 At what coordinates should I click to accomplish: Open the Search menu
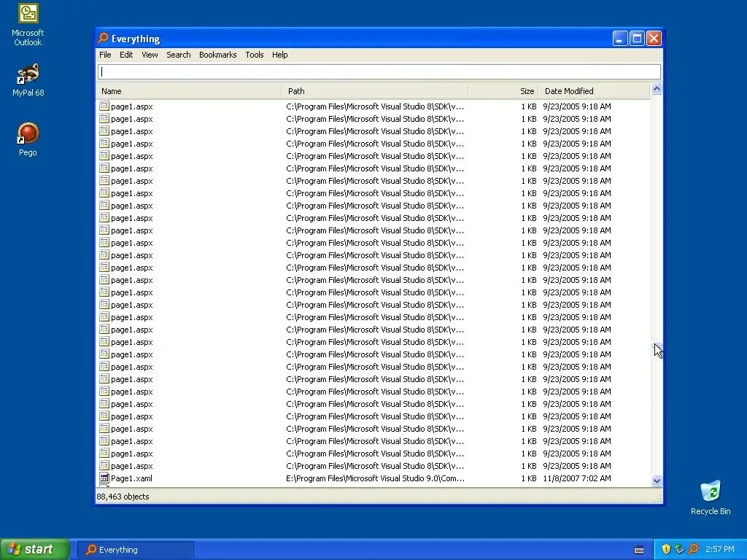tap(179, 55)
